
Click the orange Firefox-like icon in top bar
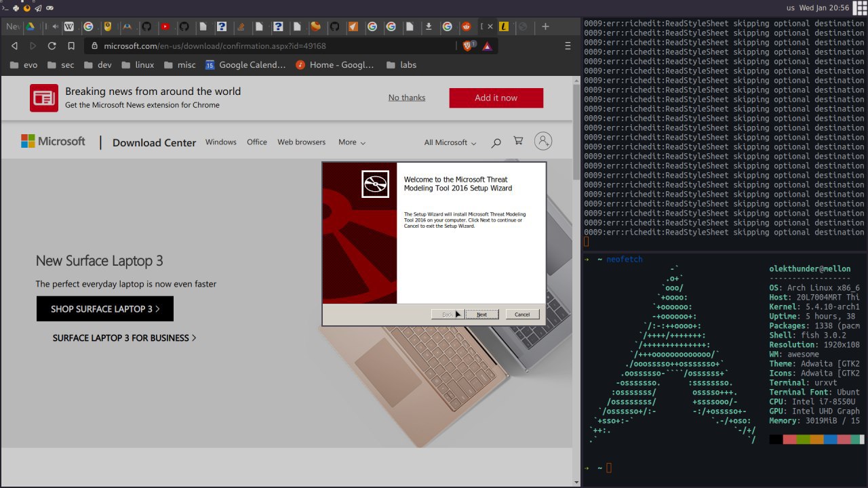[x=27, y=8]
